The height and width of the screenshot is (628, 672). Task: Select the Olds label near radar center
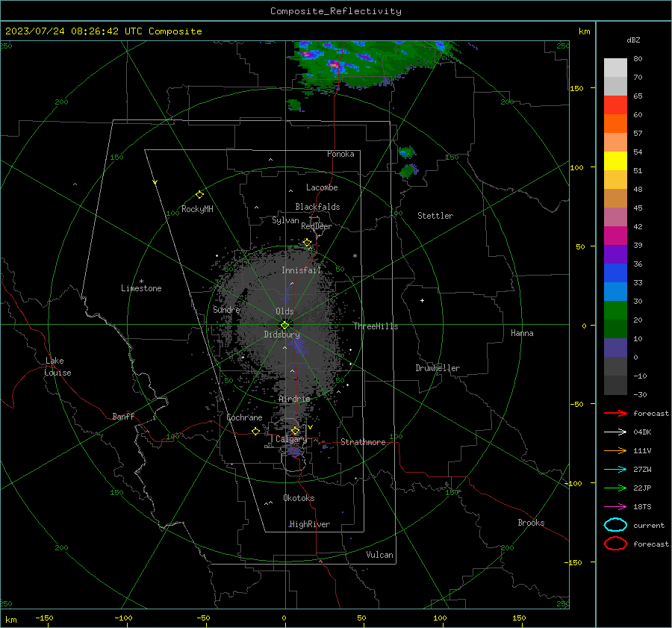284,311
